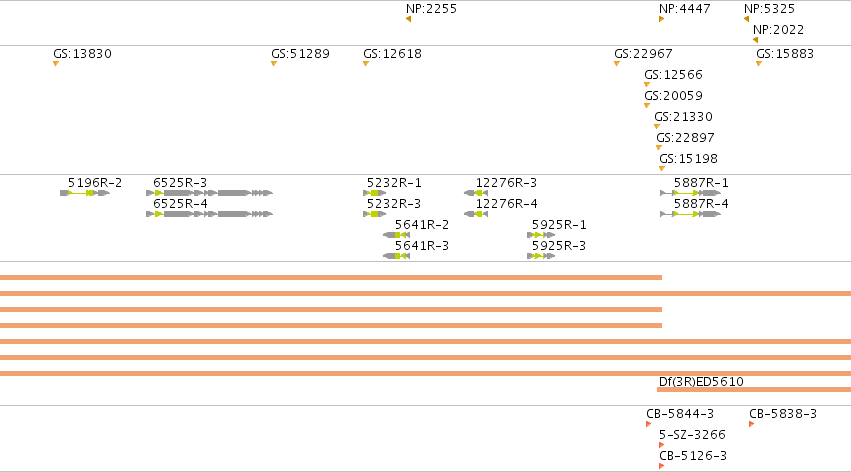The width and height of the screenshot is (851, 472).
Task: Click the topmost orange deficiency bar
Action: coord(331,278)
